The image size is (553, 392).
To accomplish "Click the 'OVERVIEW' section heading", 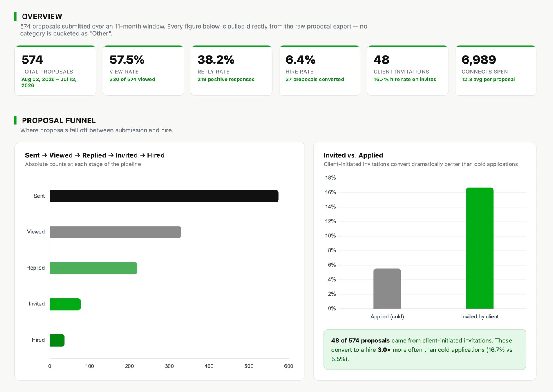I will [x=42, y=17].
